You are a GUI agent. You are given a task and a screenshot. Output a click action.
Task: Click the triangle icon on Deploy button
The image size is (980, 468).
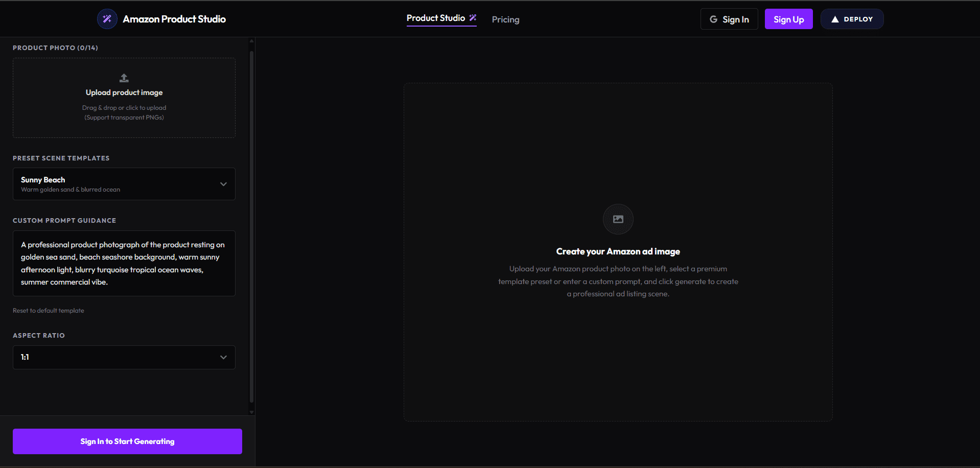point(835,19)
